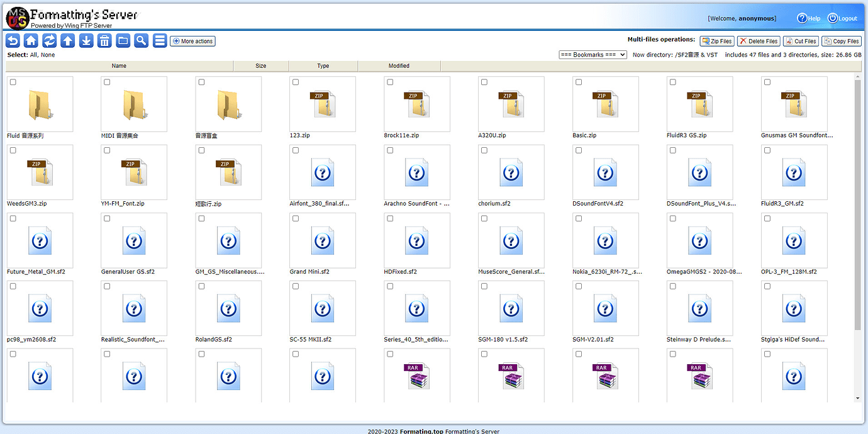This screenshot has height=434, width=868.
Task: Check the box for RolandGS.sf2
Action: tap(201, 286)
